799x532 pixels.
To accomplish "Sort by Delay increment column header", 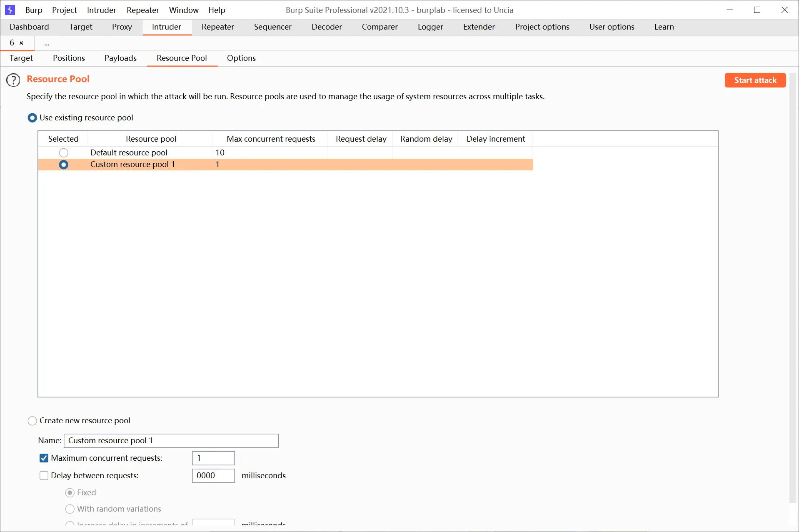I will click(x=496, y=139).
